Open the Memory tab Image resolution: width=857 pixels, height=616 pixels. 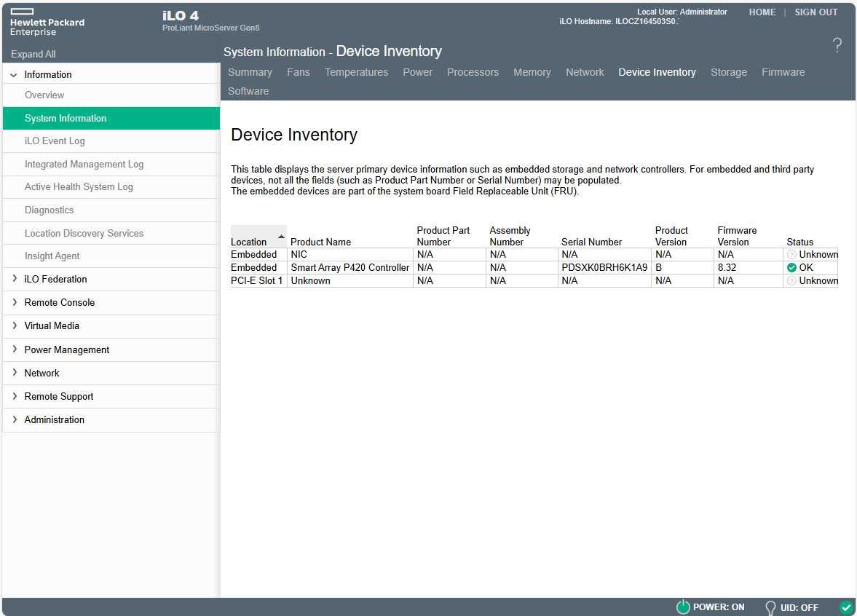532,72
